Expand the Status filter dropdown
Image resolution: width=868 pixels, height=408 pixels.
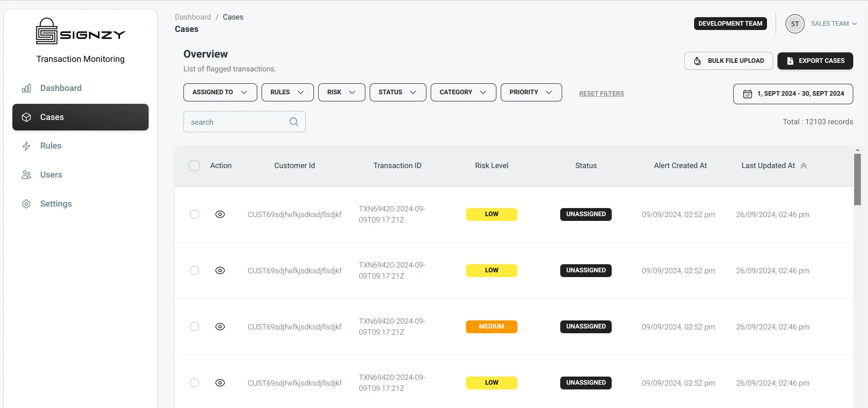click(398, 92)
